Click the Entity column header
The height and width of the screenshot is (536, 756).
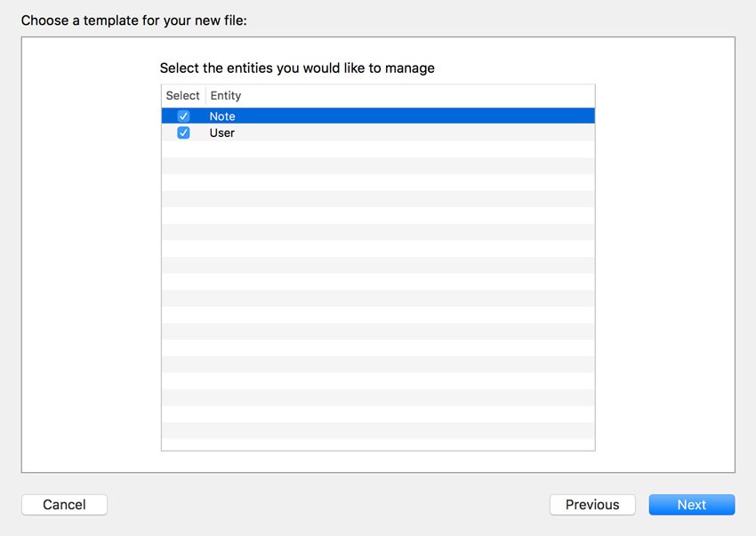coord(226,95)
